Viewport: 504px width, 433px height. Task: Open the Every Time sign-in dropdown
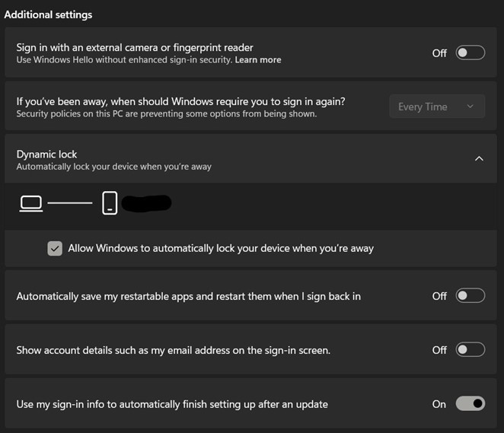[x=436, y=107]
